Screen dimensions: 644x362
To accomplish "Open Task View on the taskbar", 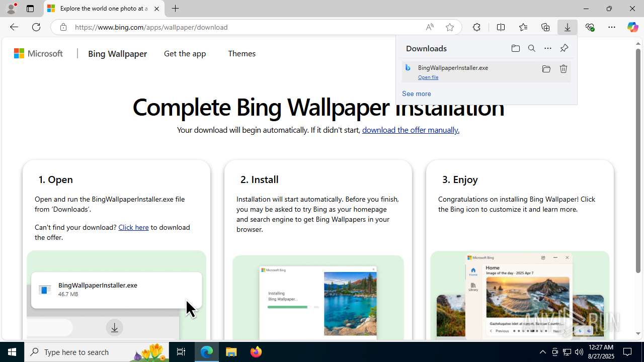I will coord(181,352).
